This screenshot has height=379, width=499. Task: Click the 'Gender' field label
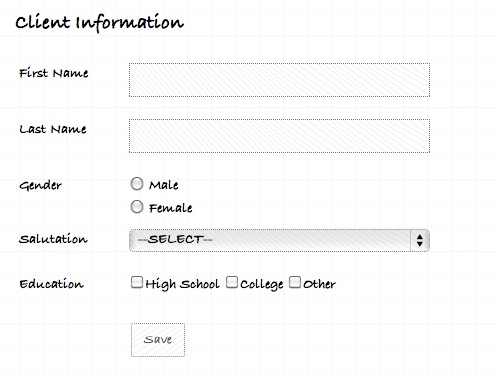[x=40, y=186]
